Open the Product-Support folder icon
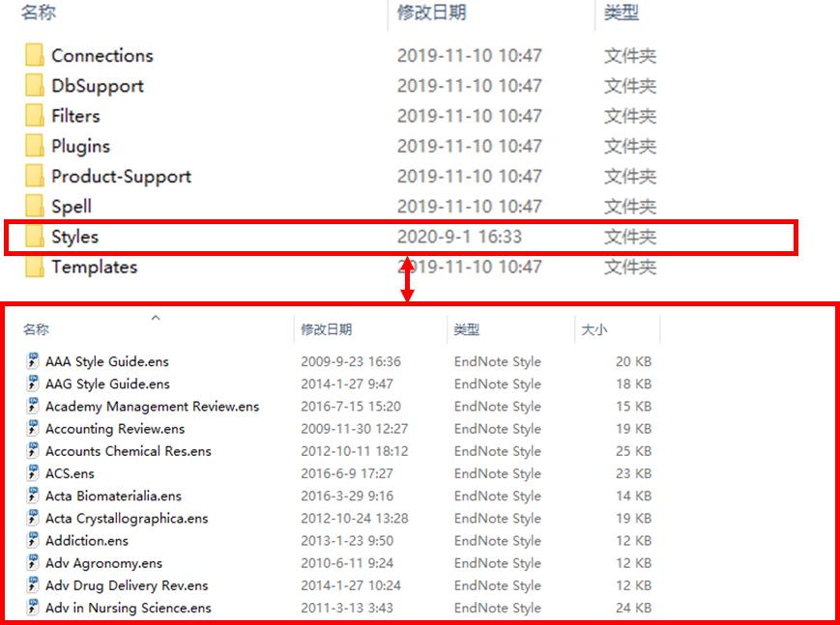Image resolution: width=840 pixels, height=625 pixels. pos(35,176)
